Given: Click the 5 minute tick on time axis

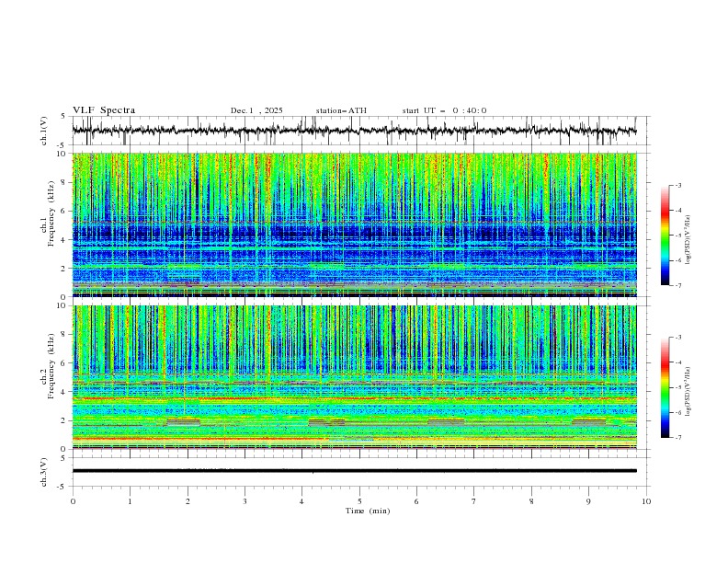Looking at the screenshot, I should point(359,501).
